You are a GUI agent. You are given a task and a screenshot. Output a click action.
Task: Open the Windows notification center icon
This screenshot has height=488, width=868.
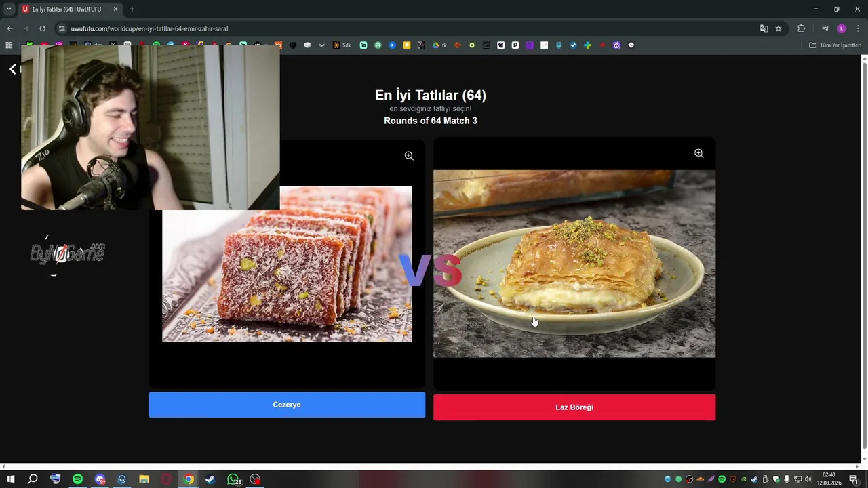pyautogui.click(x=854, y=479)
